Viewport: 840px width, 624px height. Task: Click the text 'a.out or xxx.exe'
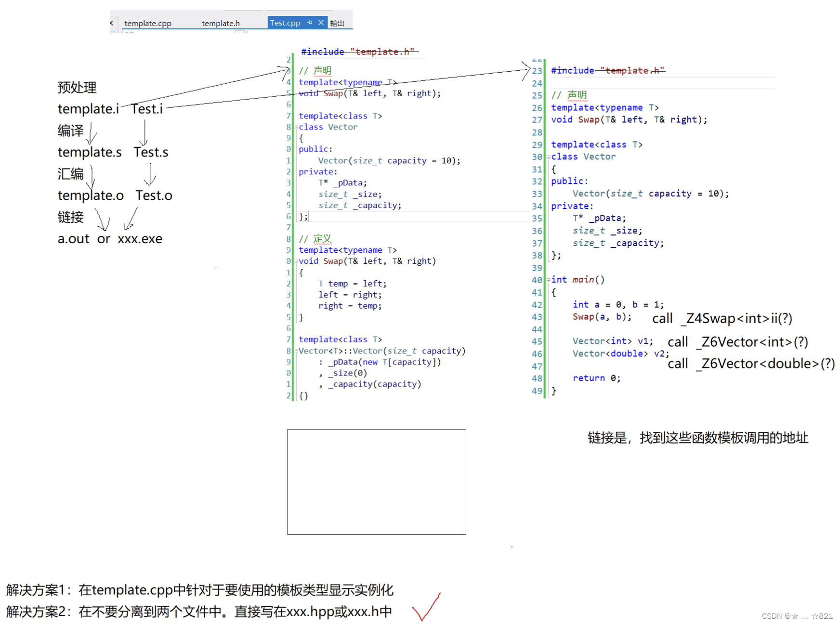pos(110,239)
